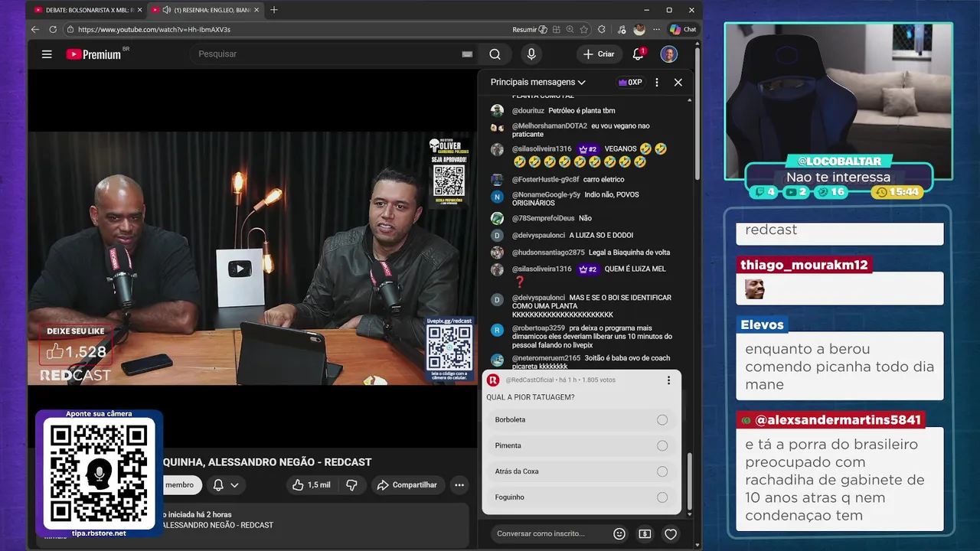Expand the Principais mensagens chat filter dropdown
Viewport: 980px width, 551px height.
point(538,82)
